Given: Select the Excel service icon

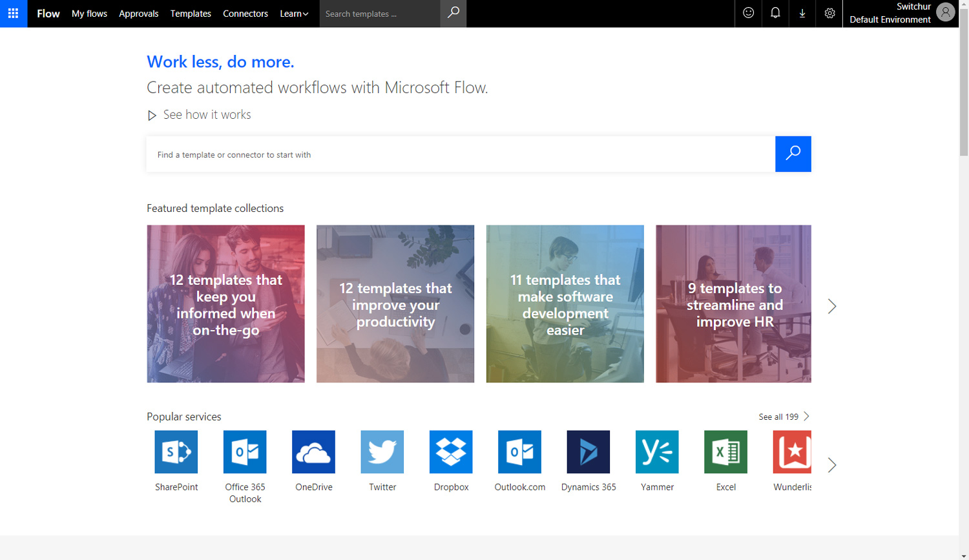Looking at the screenshot, I should pyautogui.click(x=725, y=451).
